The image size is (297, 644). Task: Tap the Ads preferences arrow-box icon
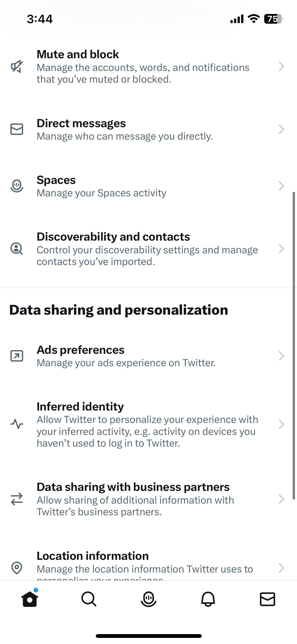point(17,356)
